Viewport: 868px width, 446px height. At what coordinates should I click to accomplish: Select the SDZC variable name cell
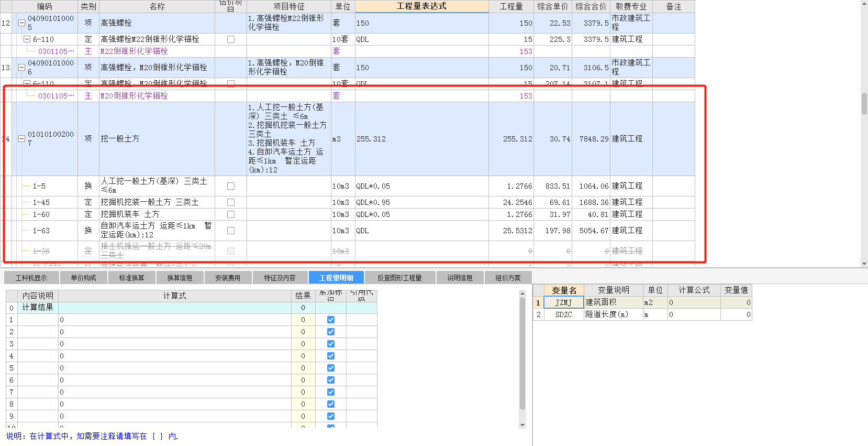click(564, 314)
